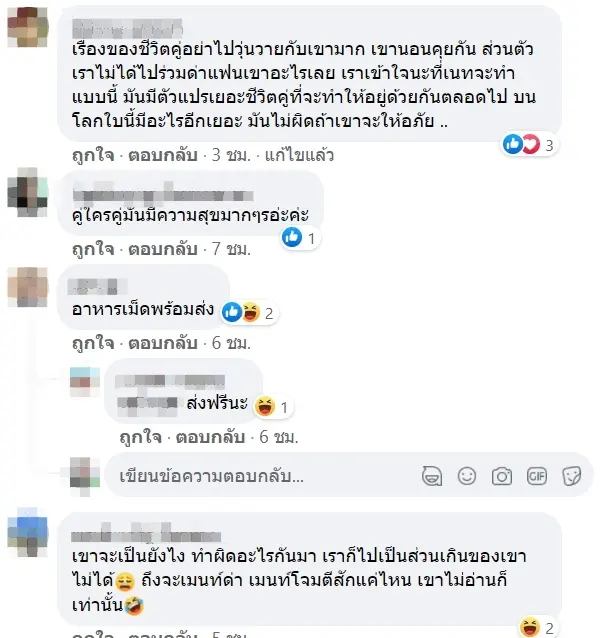The height and width of the screenshot is (638, 601).
Task: Reply to the ส่งฟรีนะ comment
Action: click(210, 437)
